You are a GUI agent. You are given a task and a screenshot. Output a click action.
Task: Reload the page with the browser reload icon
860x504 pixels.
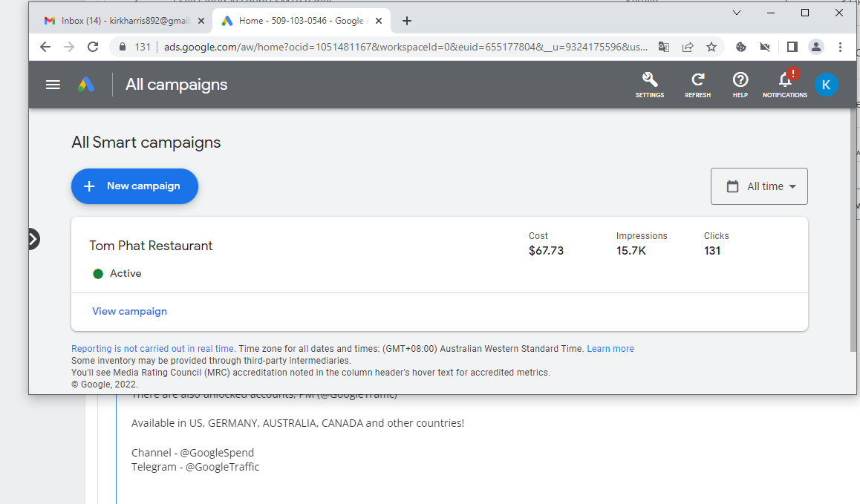coord(93,48)
